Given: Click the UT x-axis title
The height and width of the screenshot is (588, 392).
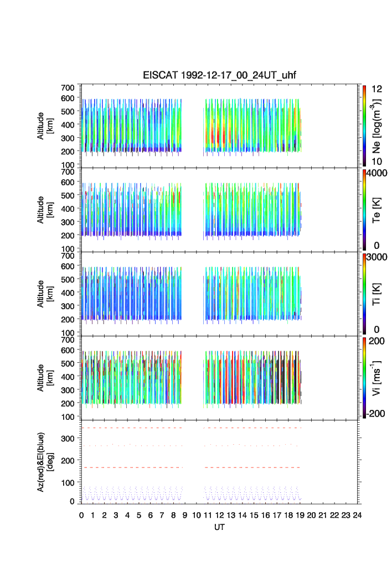Looking at the screenshot, I should coord(219,527).
